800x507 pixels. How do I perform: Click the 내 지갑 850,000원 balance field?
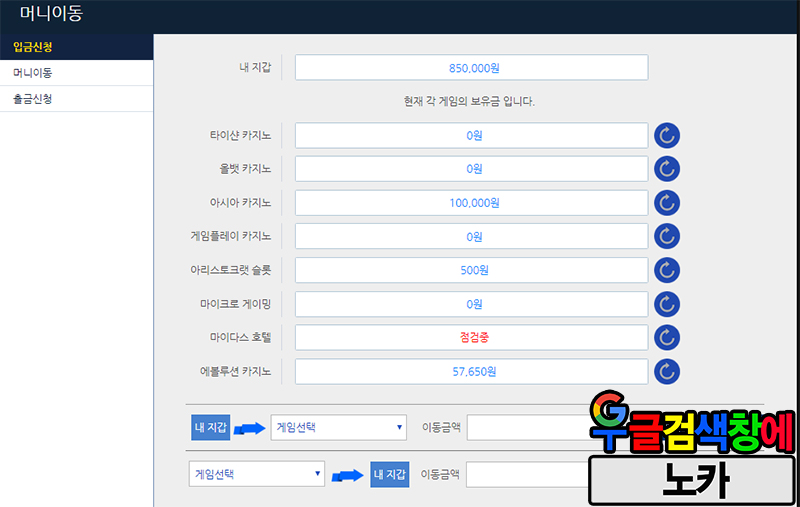pyautogui.click(x=472, y=68)
